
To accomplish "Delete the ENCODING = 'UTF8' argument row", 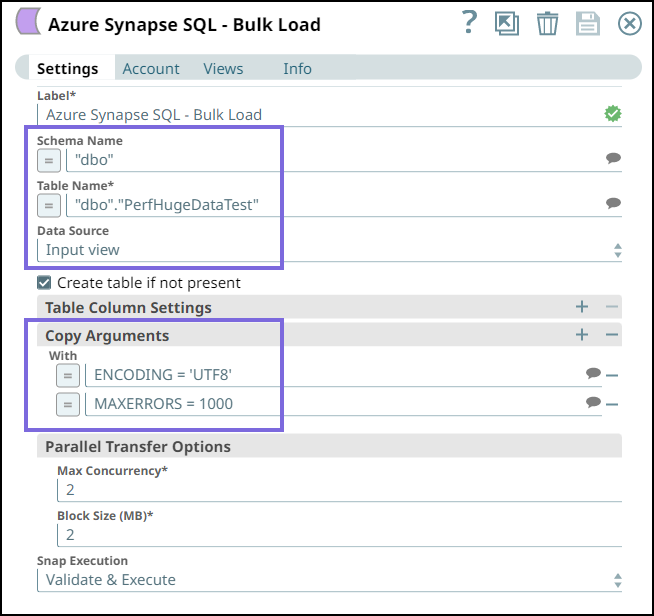I will (x=612, y=375).
